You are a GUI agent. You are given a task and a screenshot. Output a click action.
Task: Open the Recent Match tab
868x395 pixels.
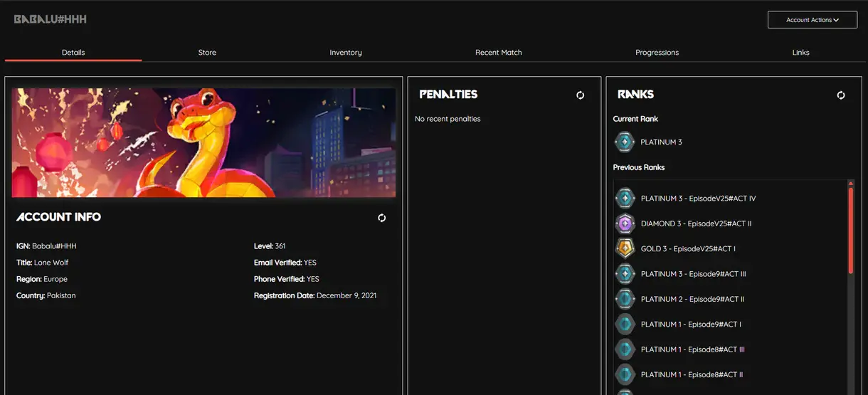[499, 53]
